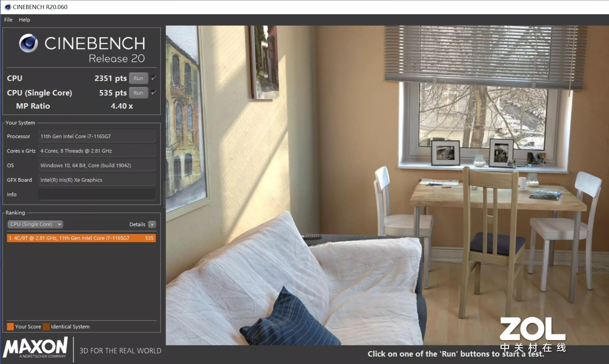This screenshot has height=364, width=609.
Task: Click the OS field showing Windows 10
Action: (x=97, y=165)
